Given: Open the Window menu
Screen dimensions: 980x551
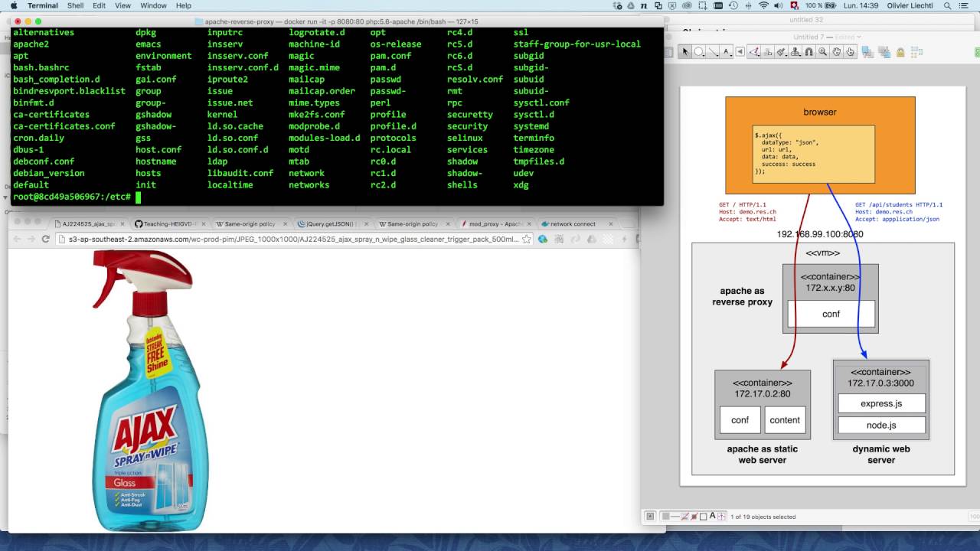Looking at the screenshot, I should coord(154,5).
